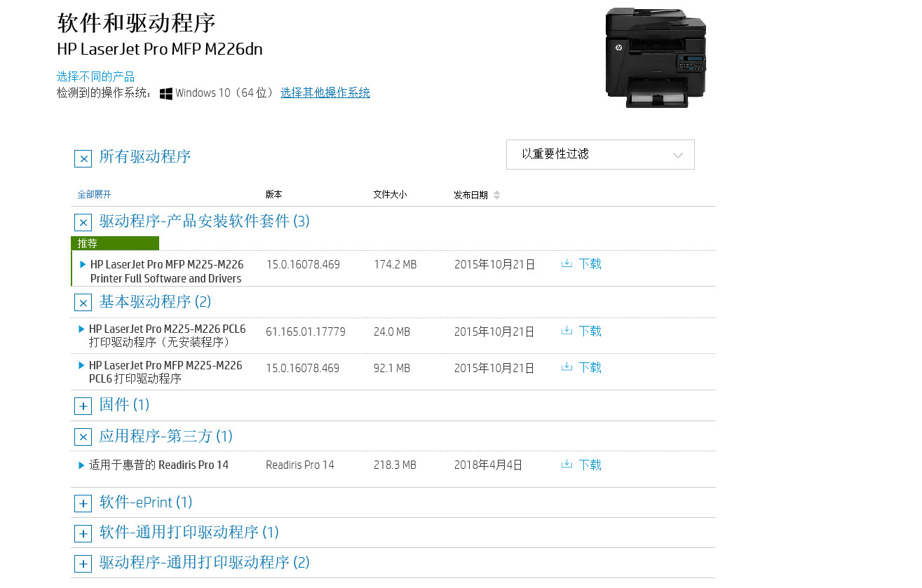The width and height of the screenshot is (922, 588).
Task: Collapse the 应用程序-第三方 (1) section
Action: click(83, 437)
